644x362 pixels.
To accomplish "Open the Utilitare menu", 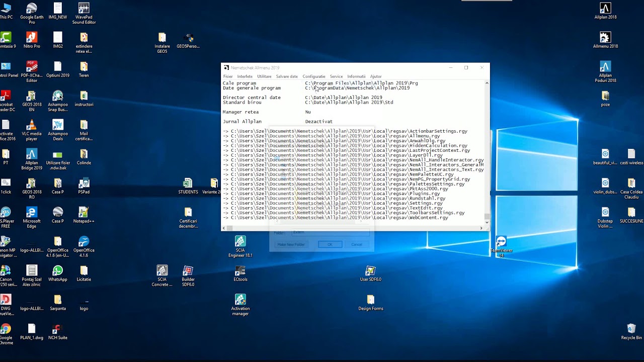I will 264,76.
